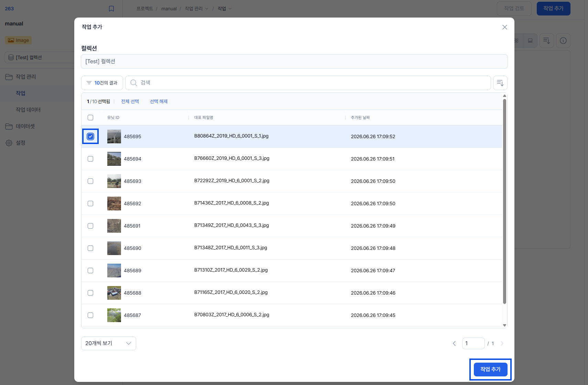588x385 pixels.
Task: Click date 2026.06.26 17:09:47
Action: (373, 271)
